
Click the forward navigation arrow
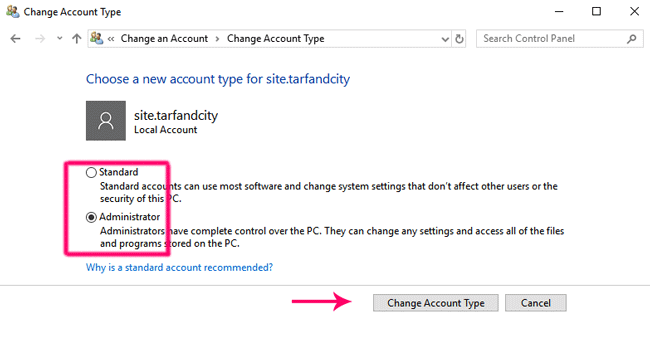[40, 39]
